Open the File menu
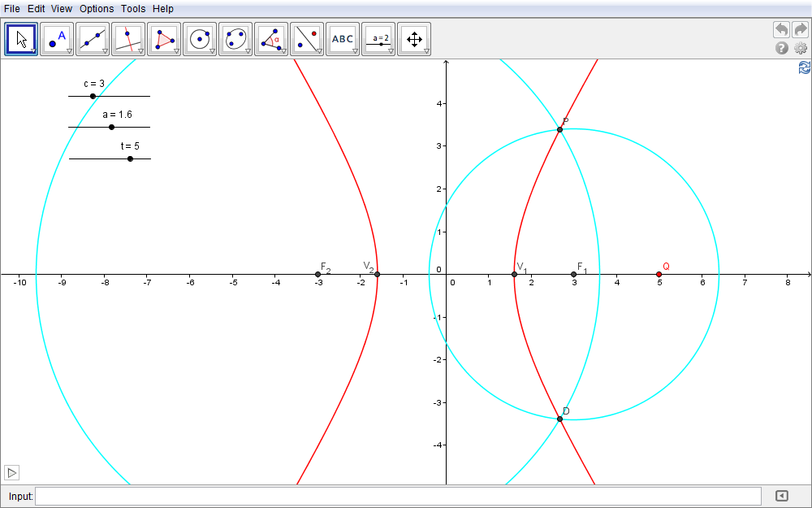 (x=11, y=8)
